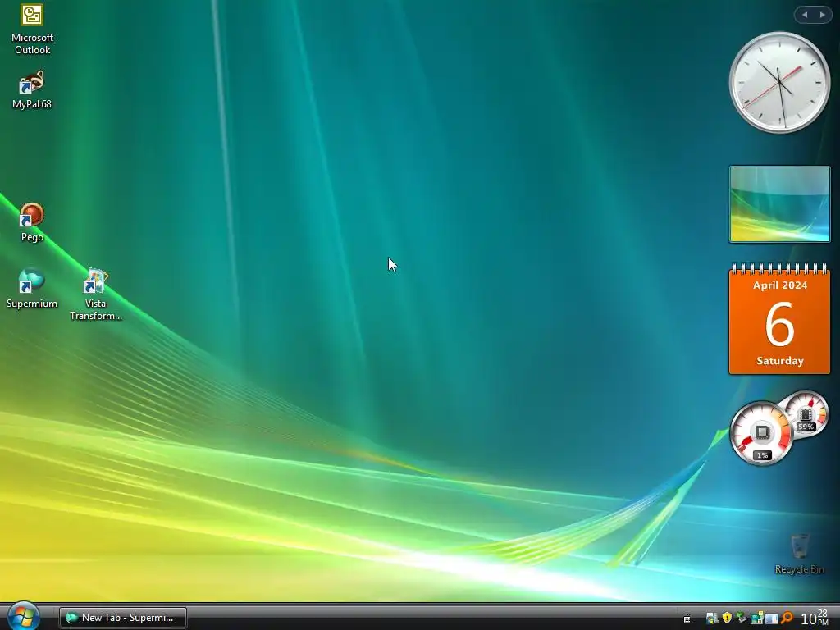This screenshot has width=840, height=630.
Task: Click the gadgets tray icon beside Sidebar icon
Action: (757, 618)
